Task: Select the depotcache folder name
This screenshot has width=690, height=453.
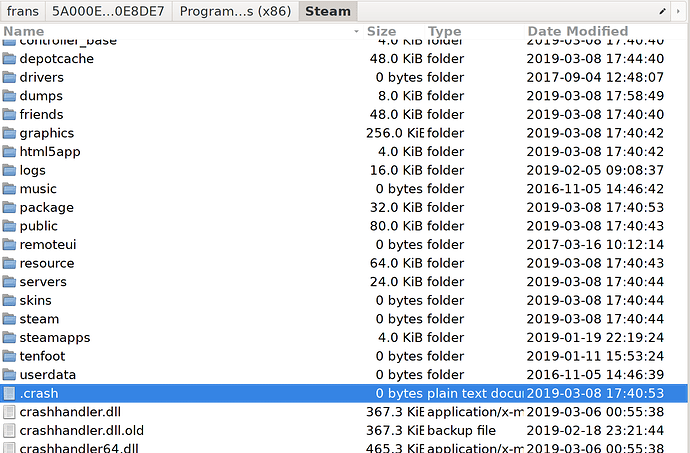Action: click(x=57, y=59)
